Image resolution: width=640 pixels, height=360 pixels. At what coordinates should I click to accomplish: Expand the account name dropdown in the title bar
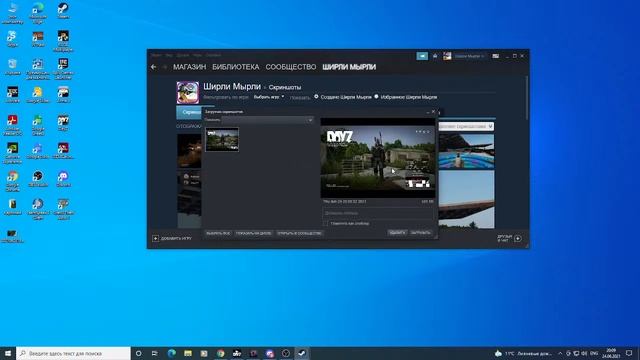(x=469, y=56)
